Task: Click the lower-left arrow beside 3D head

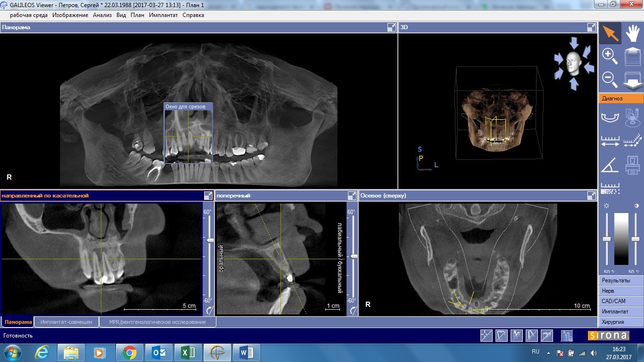Action: (x=559, y=74)
